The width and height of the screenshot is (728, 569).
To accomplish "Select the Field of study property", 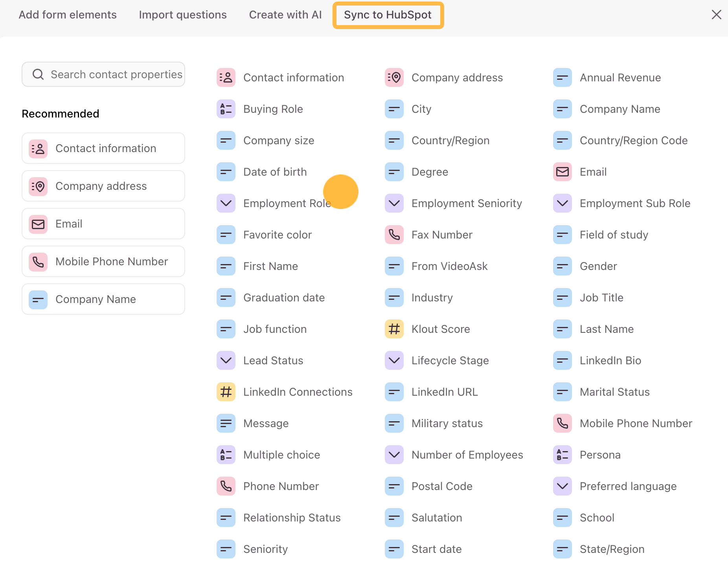I will click(x=601, y=235).
